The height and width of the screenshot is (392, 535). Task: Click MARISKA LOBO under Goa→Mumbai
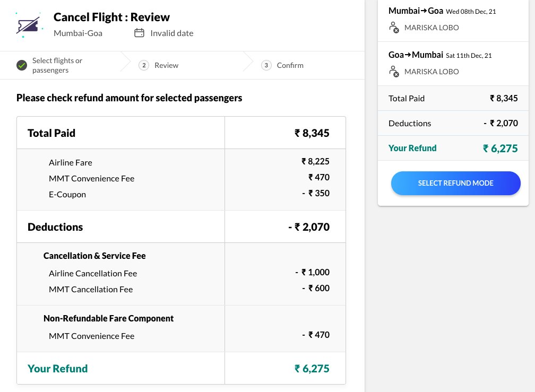[x=432, y=72]
